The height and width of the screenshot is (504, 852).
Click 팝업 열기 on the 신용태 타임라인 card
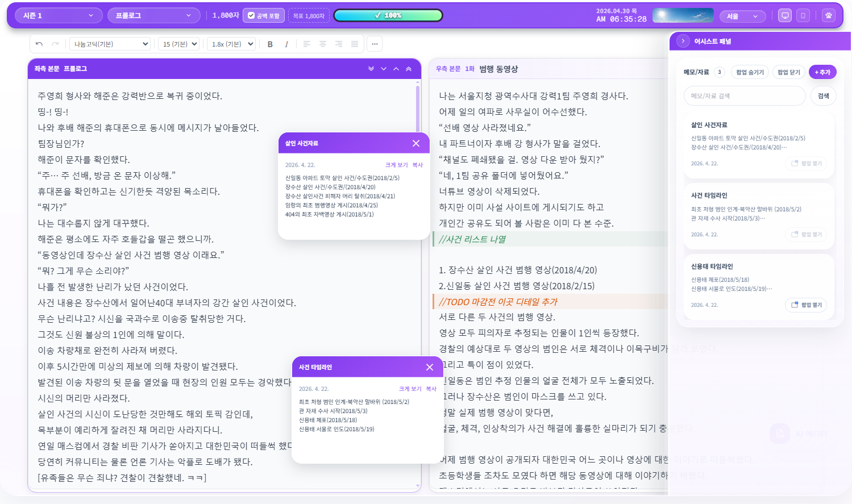click(805, 305)
